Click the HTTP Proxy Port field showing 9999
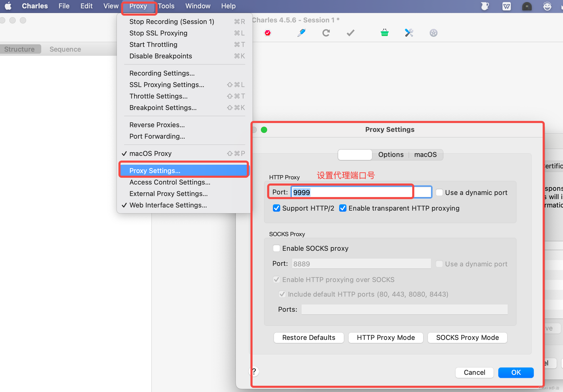563x392 pixels. click(x=361, y=192)
